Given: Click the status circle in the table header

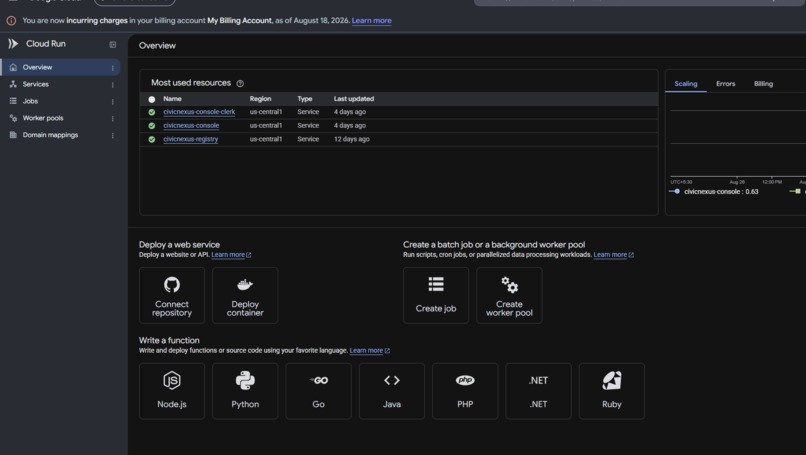Looking at the screenshot, I should tap(152, 99).
